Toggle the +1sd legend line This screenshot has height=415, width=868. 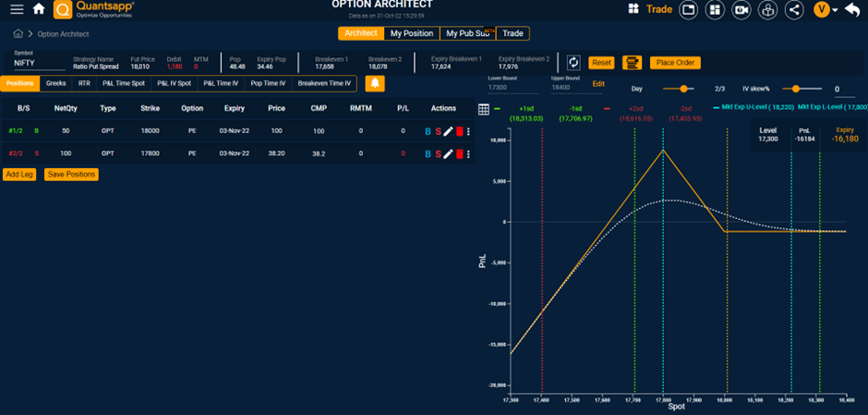(526, 113)
